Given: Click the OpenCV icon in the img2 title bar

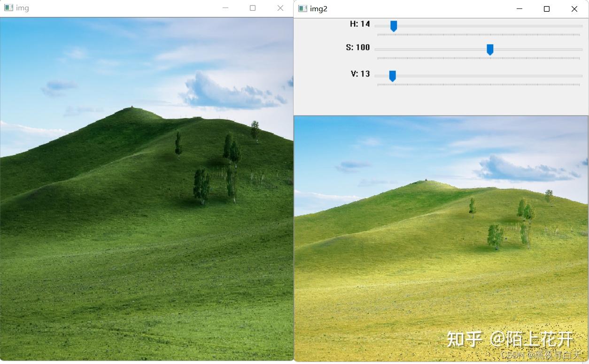Looking at the screenshot, I should (302, 8).
